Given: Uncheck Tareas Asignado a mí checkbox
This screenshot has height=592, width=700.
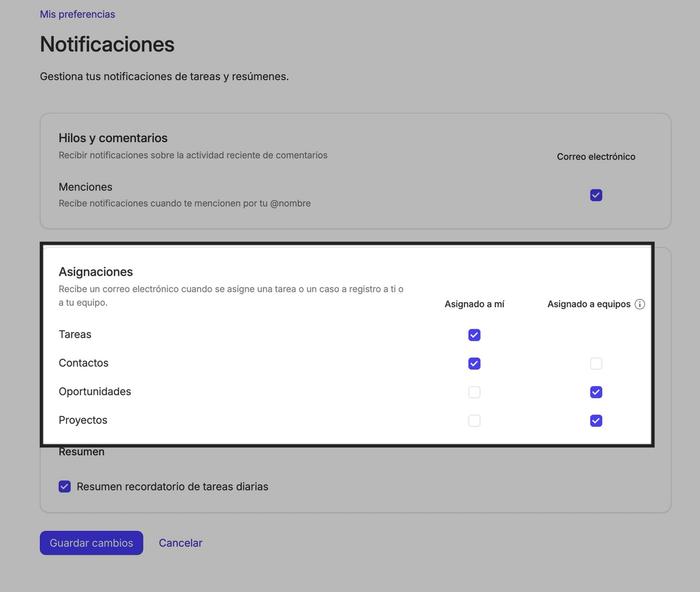Looking at the screenshot, I should point(474,335).
